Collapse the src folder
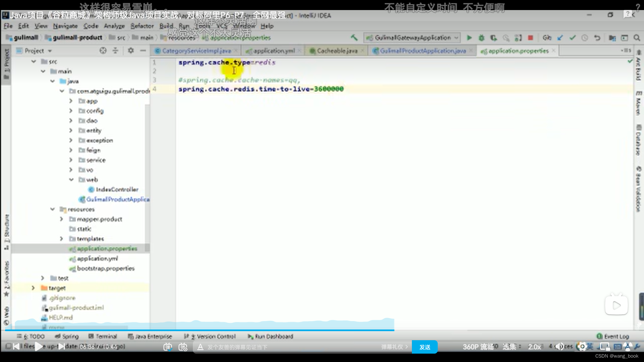Viewport: 644px width, 362px height. 34,61
